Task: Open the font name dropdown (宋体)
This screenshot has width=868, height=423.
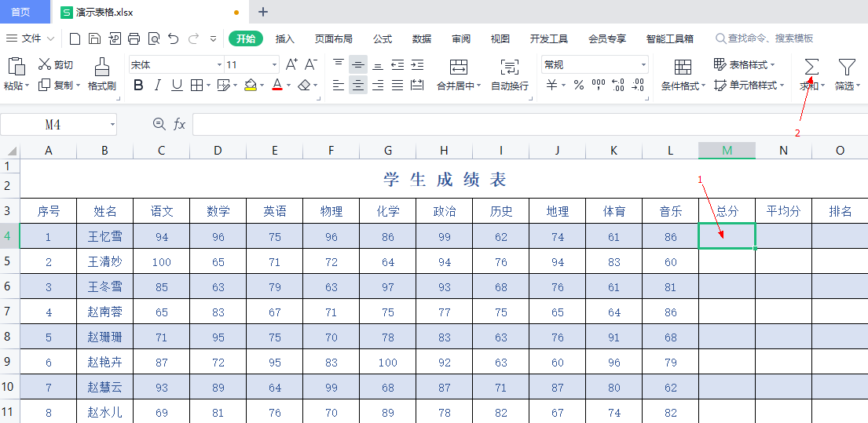Action: coord(219,64)
